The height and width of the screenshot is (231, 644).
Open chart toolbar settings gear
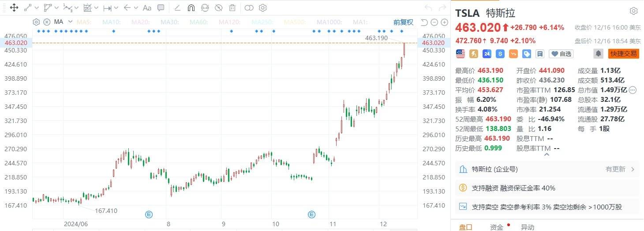[262, 7]
